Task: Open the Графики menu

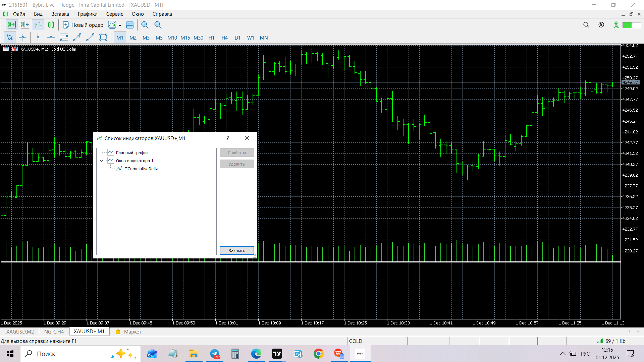Action: [88, 14]
